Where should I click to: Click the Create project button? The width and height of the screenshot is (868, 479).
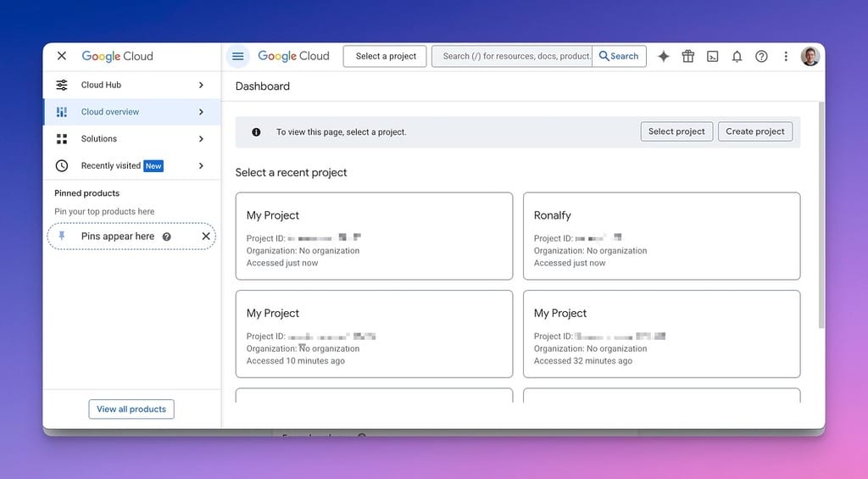(x=755, y=131)
